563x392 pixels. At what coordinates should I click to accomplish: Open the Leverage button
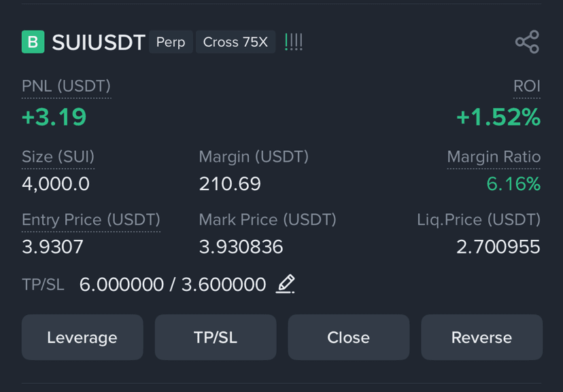pos(82,337)
